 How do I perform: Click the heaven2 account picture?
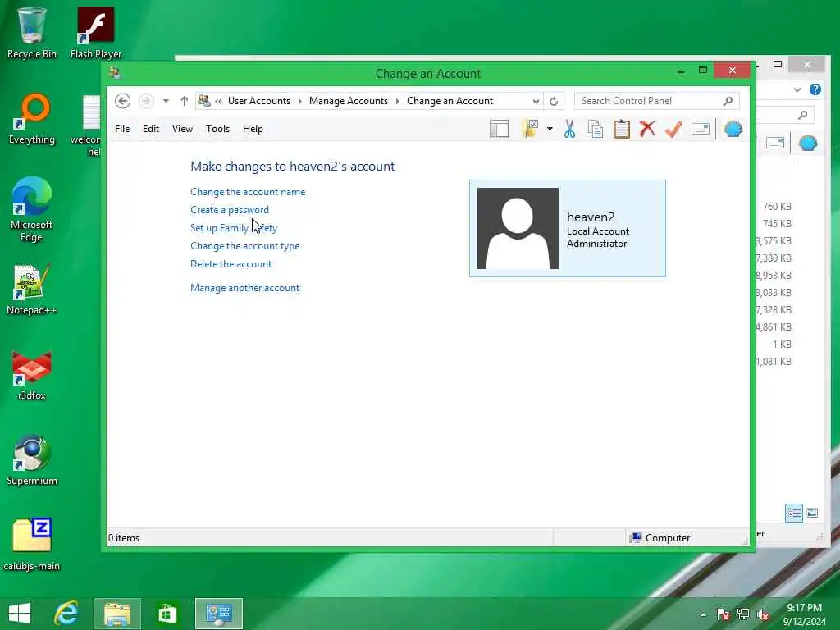518,228
